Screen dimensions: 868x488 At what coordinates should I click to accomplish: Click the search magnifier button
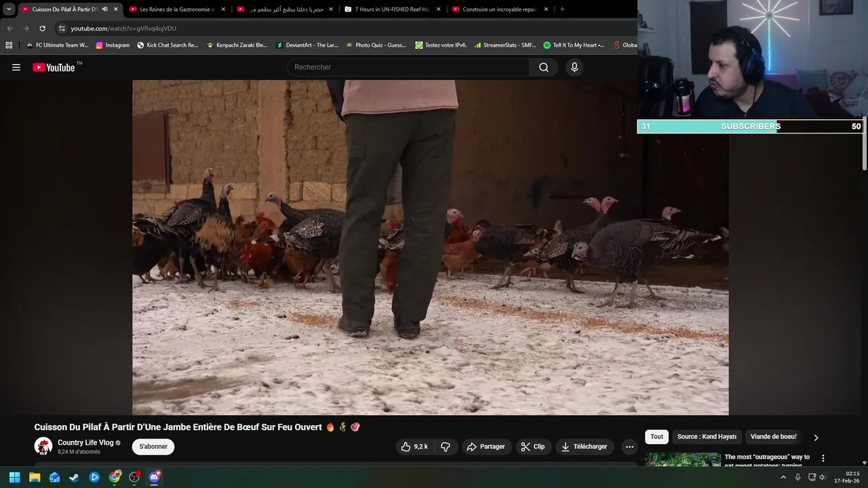point(544,67)
